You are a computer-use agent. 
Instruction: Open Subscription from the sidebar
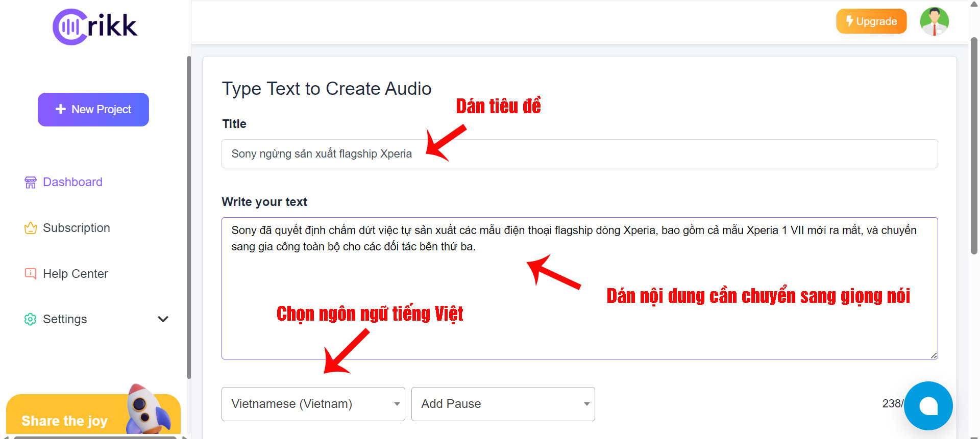[x=76, y=228]
